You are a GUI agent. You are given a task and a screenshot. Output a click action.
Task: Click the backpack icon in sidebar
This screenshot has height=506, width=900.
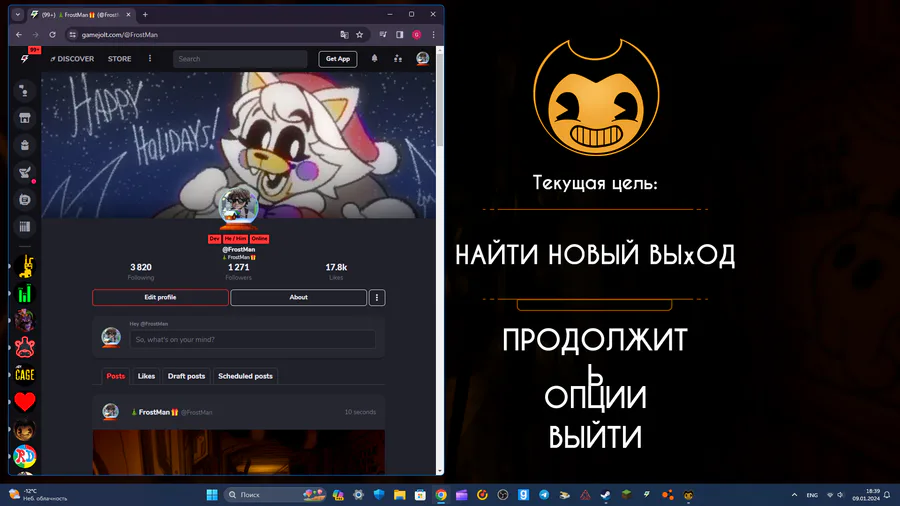coord(25,145)
